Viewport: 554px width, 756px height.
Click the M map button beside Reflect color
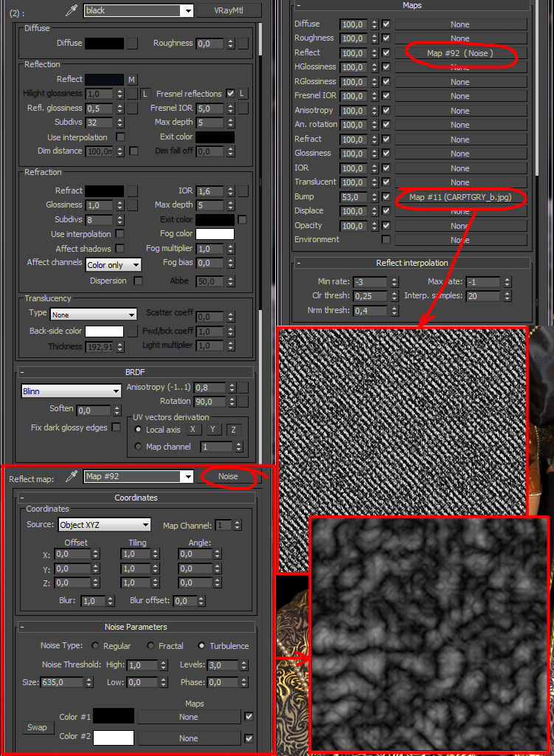(131, 80)
